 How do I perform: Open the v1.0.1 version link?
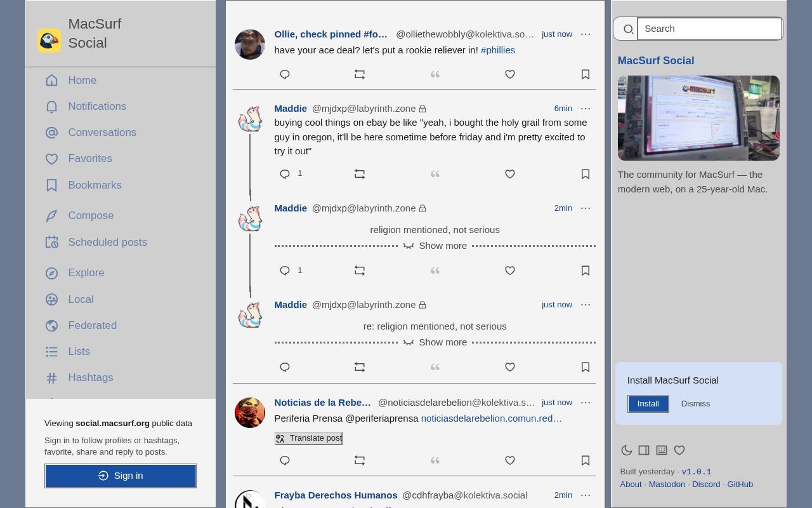pyautogui.click(x=697, y=472)
